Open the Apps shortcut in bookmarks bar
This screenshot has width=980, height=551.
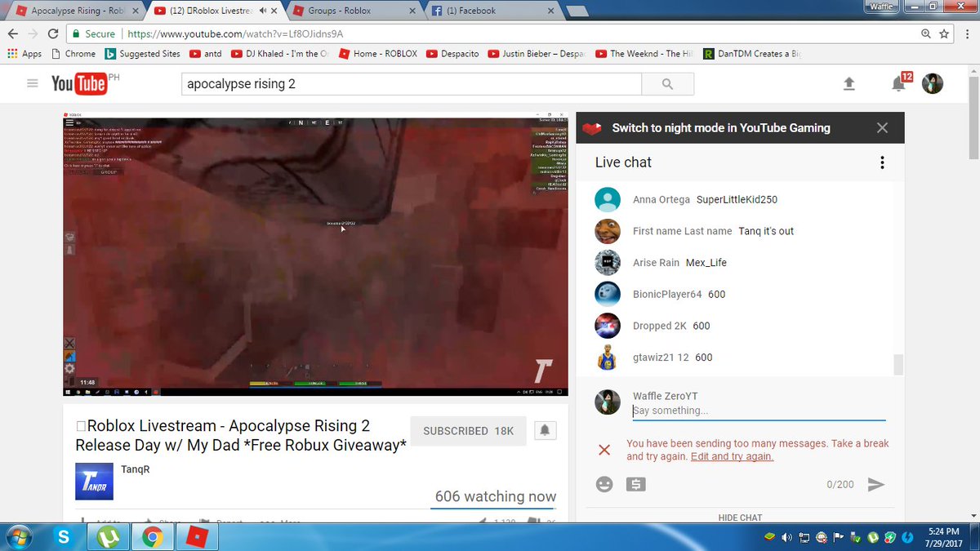pos(24,54)
